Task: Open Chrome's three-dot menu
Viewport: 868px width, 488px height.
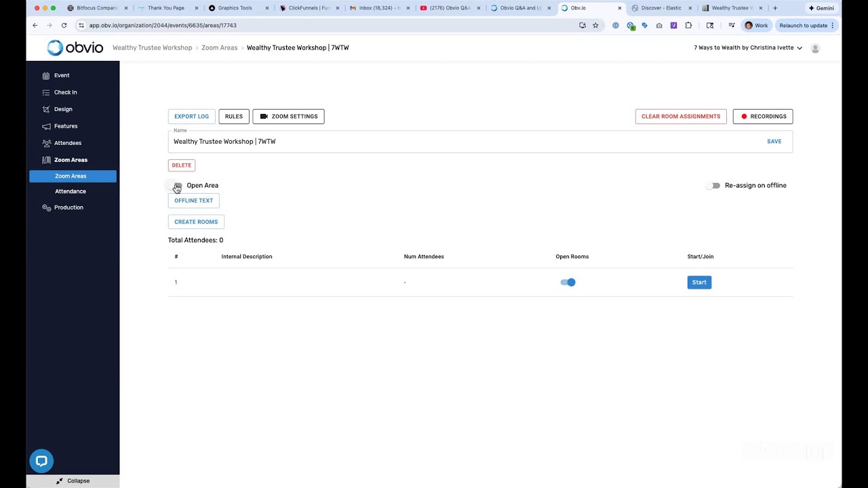Action: [x=833, y=25]
